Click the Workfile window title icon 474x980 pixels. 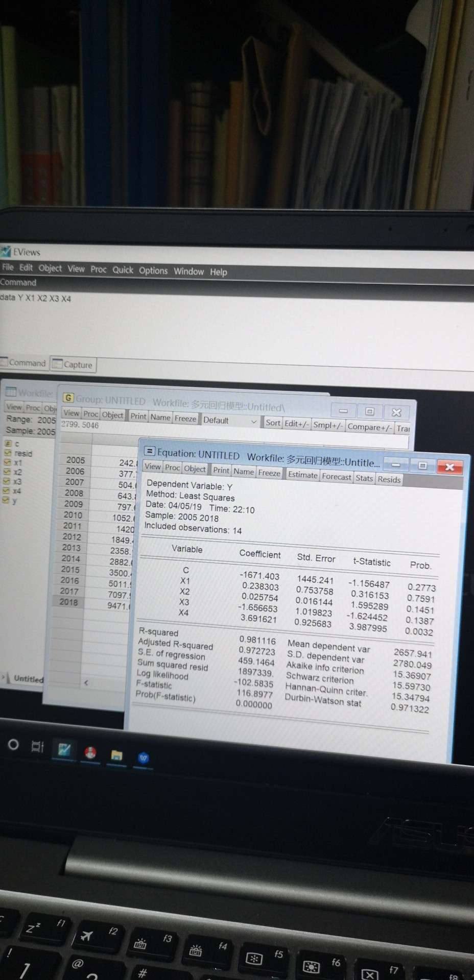(11, 391)
